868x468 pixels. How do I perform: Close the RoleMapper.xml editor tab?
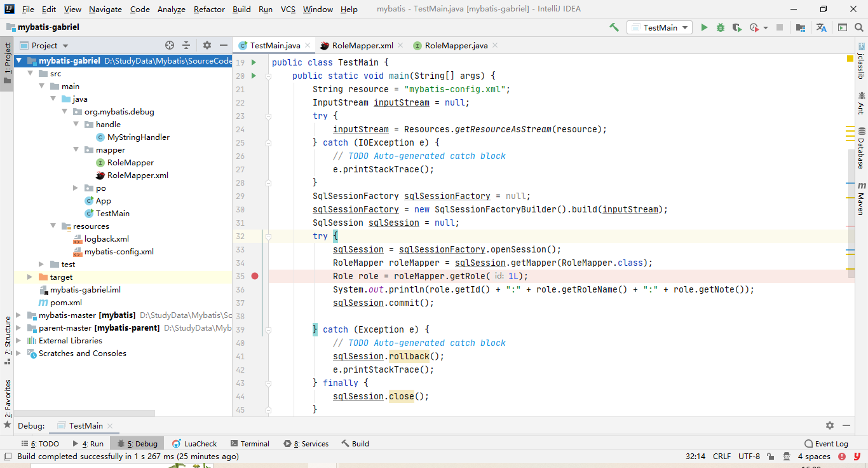(x=400, y=45)
